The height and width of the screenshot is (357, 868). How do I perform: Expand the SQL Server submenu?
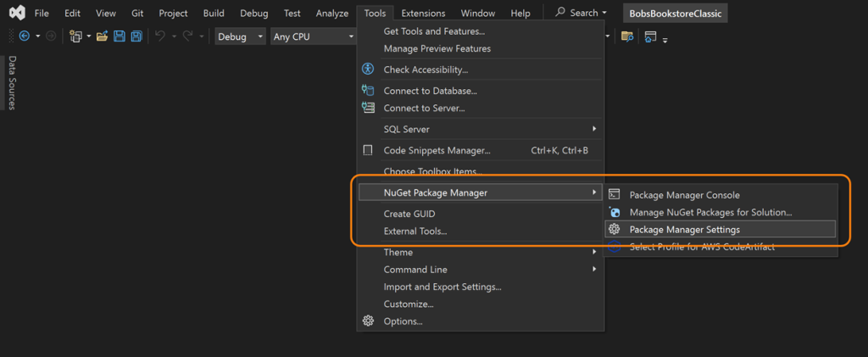pyautogui.click(x=594, y=128)
